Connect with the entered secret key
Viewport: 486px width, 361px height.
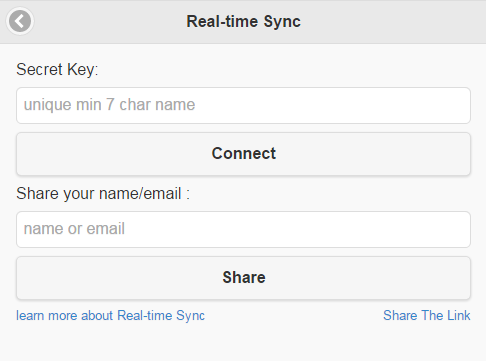point(243,154)
